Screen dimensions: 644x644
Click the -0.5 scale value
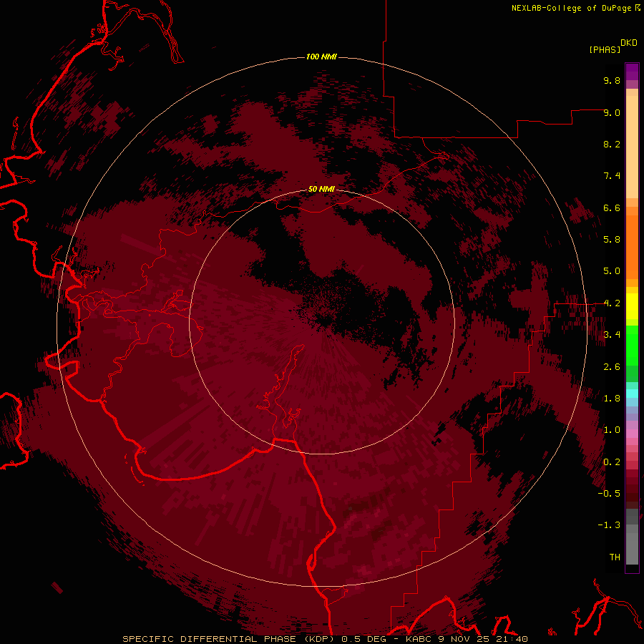pos(609,494)
